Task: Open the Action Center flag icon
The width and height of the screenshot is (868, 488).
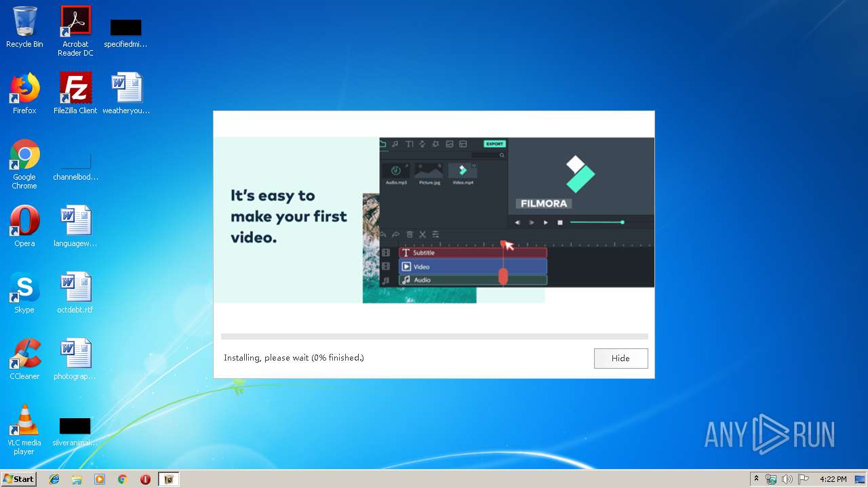Action: [x=804, y=479]
